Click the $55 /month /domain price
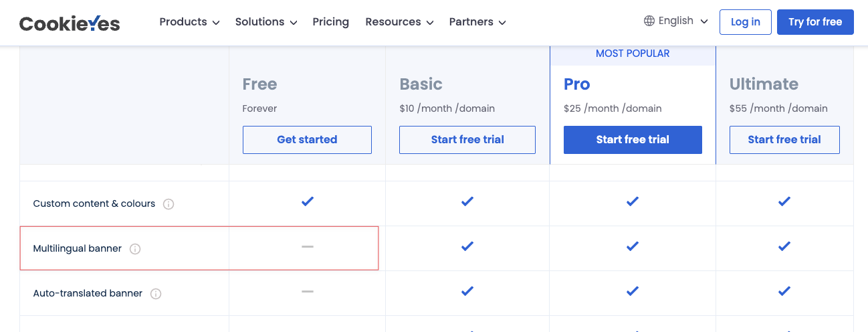Image resolution: width=868 pixels, height=332 pixels. pos(778,108)
